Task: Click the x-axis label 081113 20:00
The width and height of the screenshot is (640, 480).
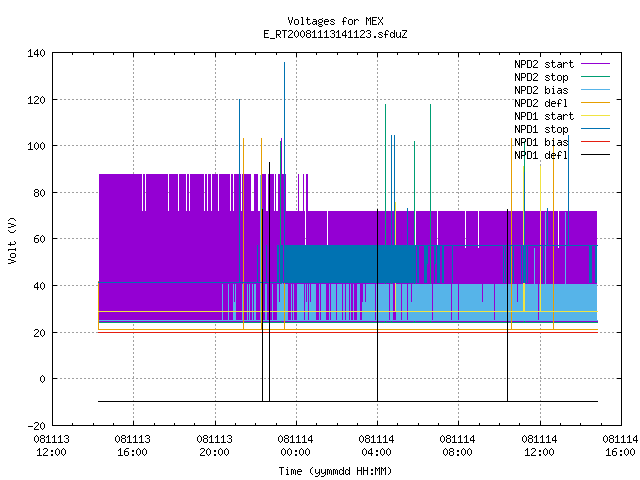Action: coord(214,446)
